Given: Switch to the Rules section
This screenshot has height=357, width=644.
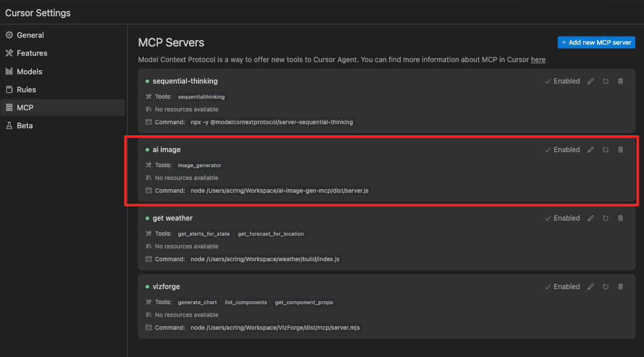Looking at the screenshot, I should (x=26, y=90).
